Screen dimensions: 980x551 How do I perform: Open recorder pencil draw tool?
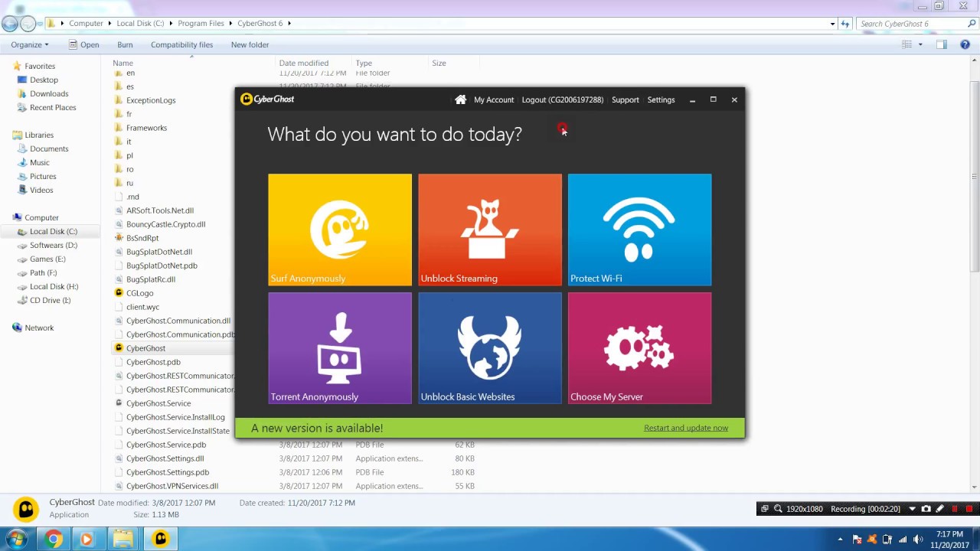pyautogui.click(x=940, y=509)
